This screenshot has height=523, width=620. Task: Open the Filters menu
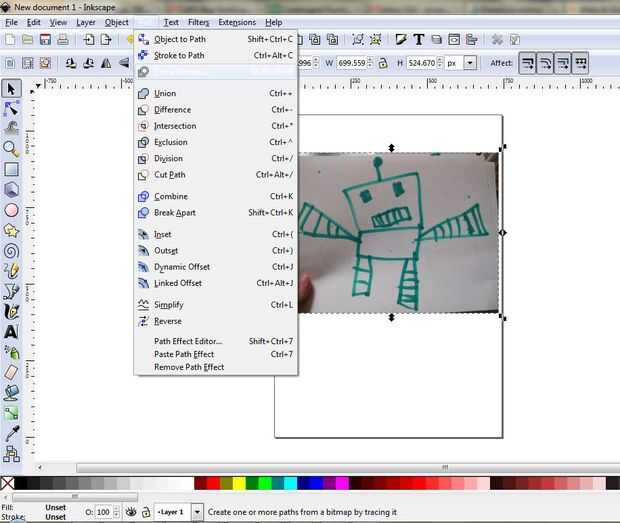[198, 23]
